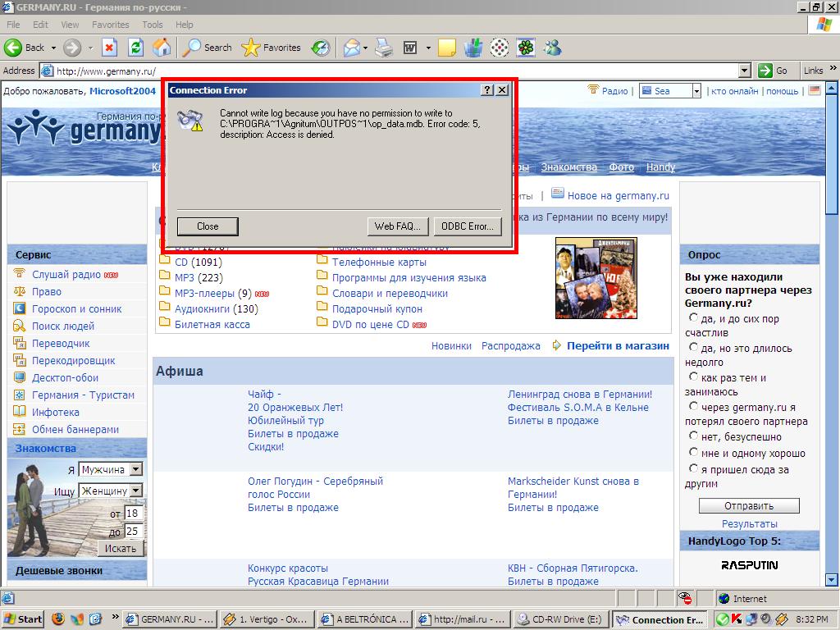840x630 pixels.
Task: Click the Start button on the taskbar
Action: pos(23,619)
